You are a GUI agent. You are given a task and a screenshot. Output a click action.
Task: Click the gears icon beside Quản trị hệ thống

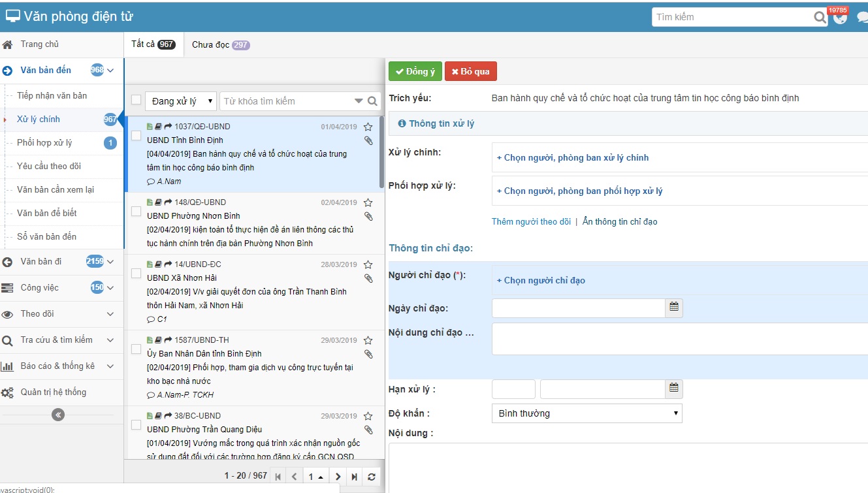tap(7, 392)
